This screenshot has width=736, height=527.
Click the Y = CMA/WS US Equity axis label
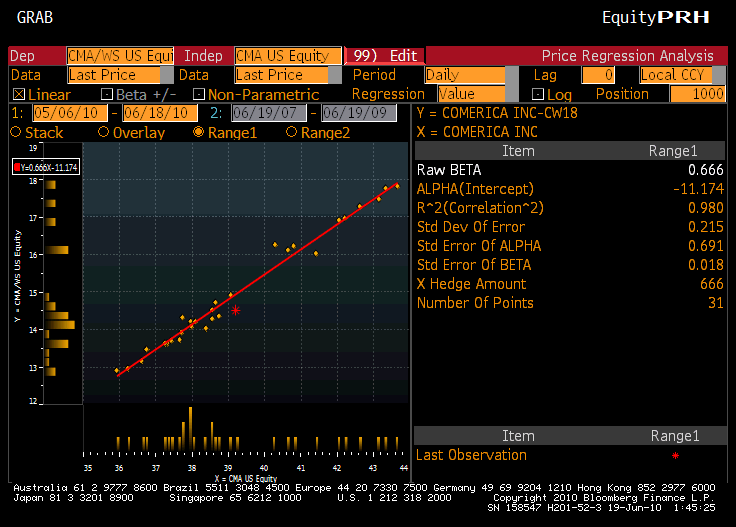[17, 276]
